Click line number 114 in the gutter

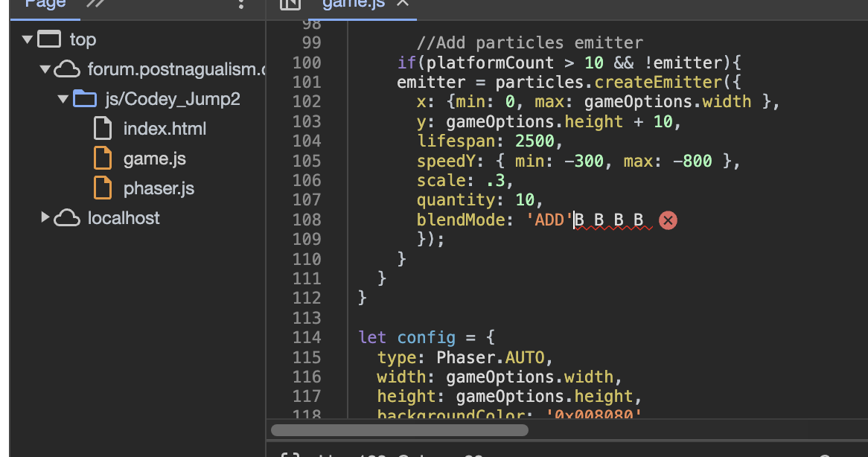tap(307, 337)
